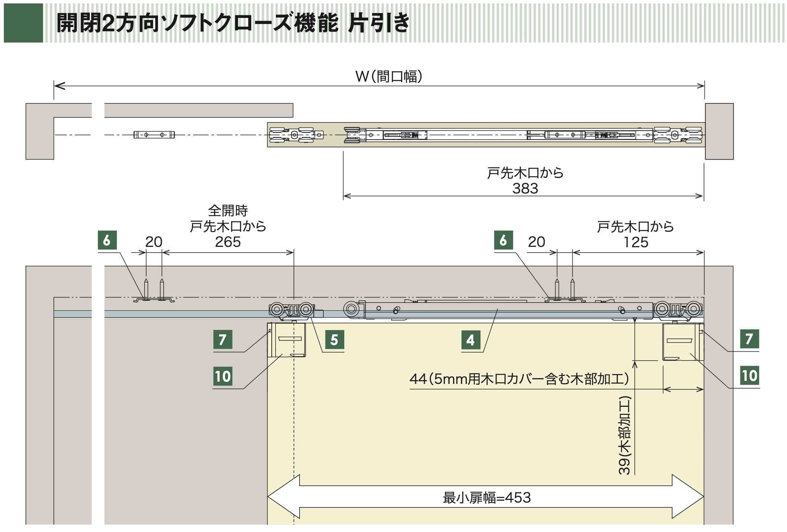
Task: Click callout badge 5
Action: [334, 340]
